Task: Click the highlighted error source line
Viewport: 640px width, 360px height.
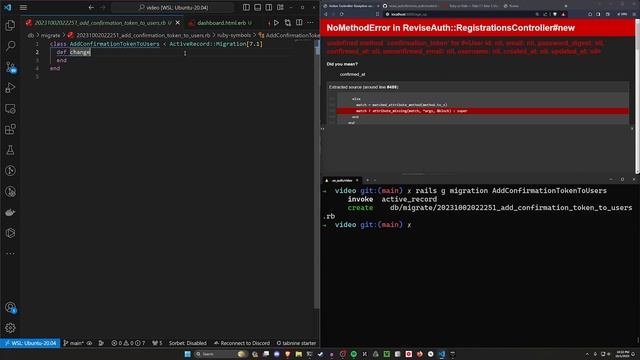Action: click(482, 111)
